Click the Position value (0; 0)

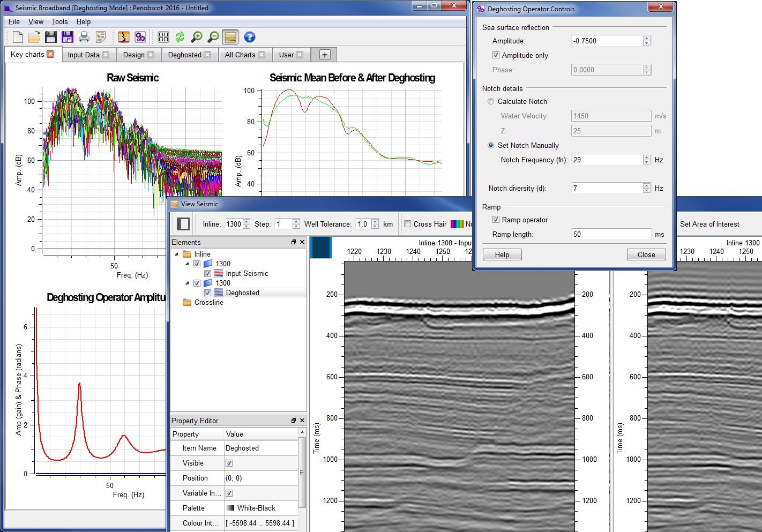pos(234,478)
